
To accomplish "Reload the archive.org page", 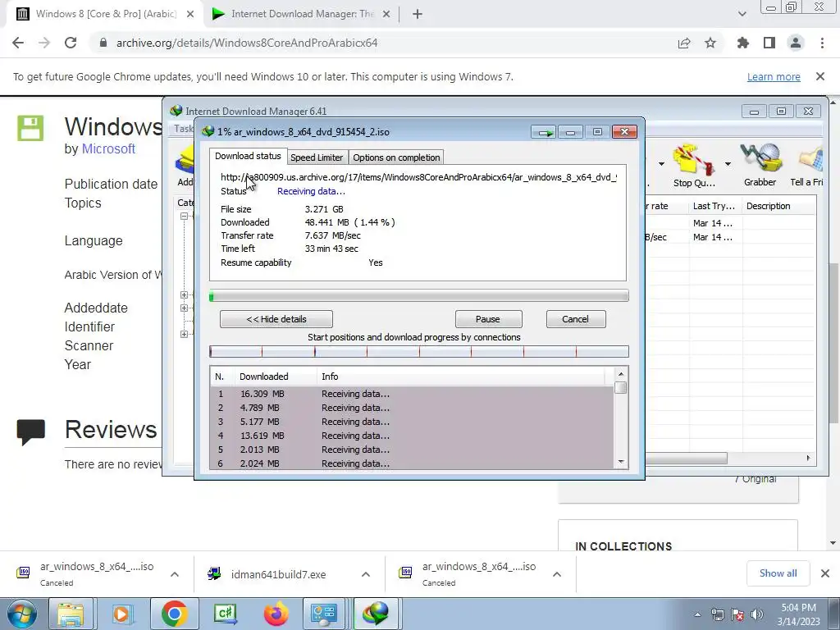I will (x=71, y=43).
